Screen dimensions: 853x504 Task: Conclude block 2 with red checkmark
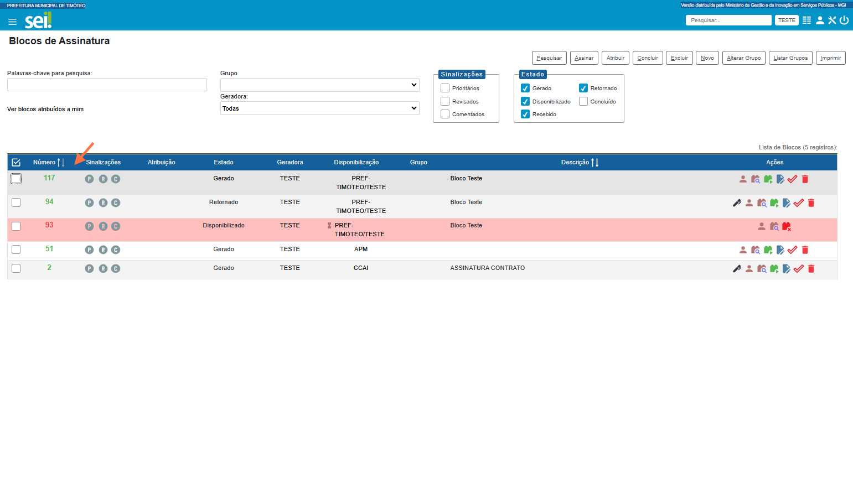[x=799, y=269]
